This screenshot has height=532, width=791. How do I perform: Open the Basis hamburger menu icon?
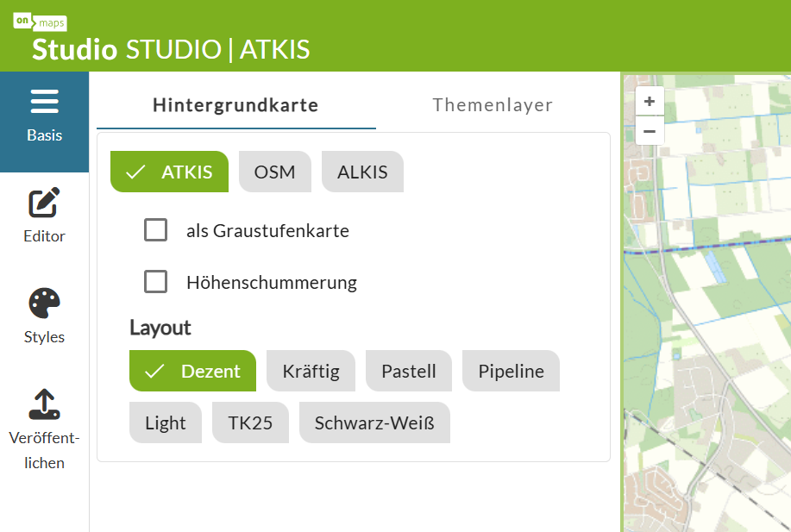pyautogui.click(x=44, y=103)
